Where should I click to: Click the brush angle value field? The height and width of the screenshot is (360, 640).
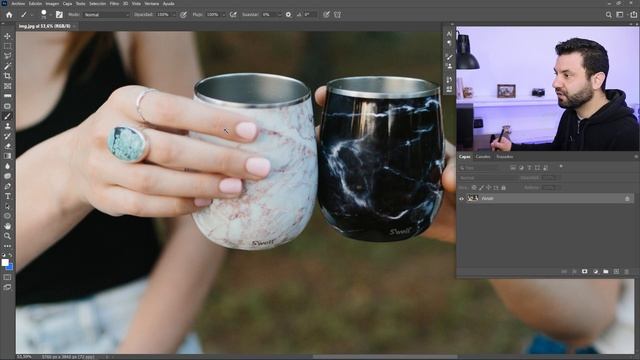point(310,15)
